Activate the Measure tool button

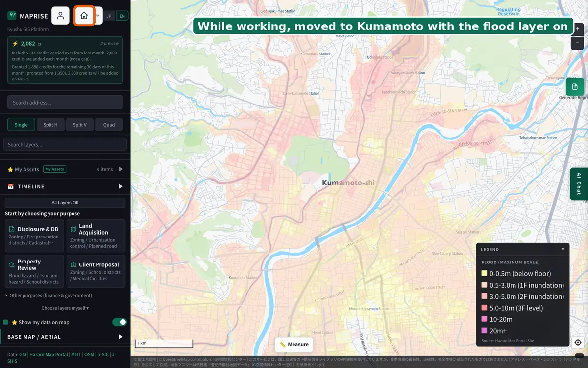(x=294, y=344)
